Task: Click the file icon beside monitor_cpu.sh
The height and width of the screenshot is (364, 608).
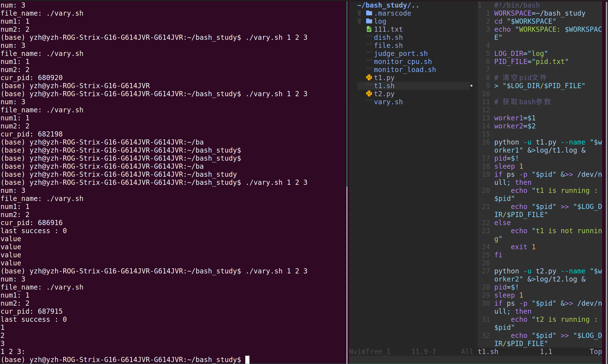Action: click(x=369, y=60)
